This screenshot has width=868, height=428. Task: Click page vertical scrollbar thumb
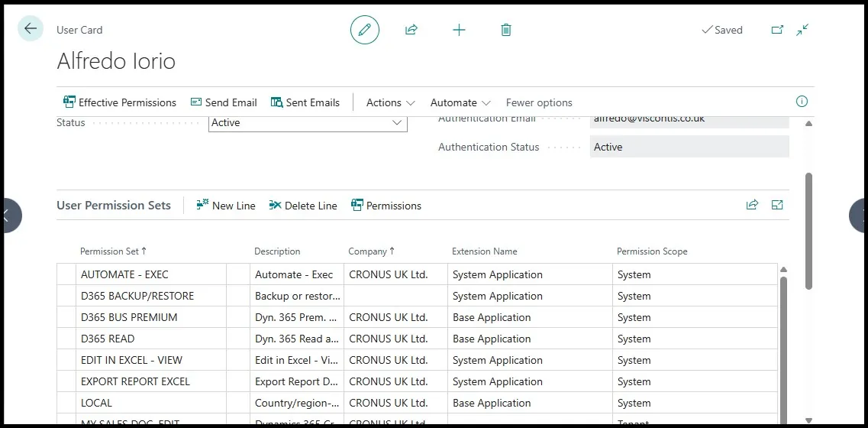(x=808, y=231)
